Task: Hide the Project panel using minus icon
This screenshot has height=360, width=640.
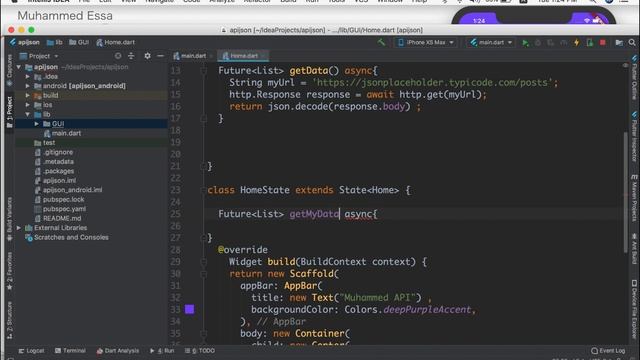Action: coord(160,56)
